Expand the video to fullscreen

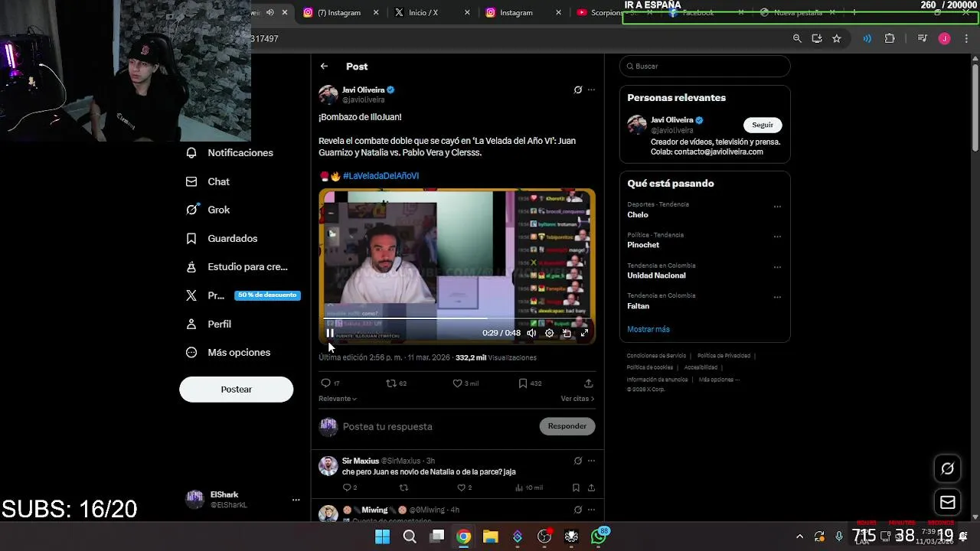click(584, 333)
